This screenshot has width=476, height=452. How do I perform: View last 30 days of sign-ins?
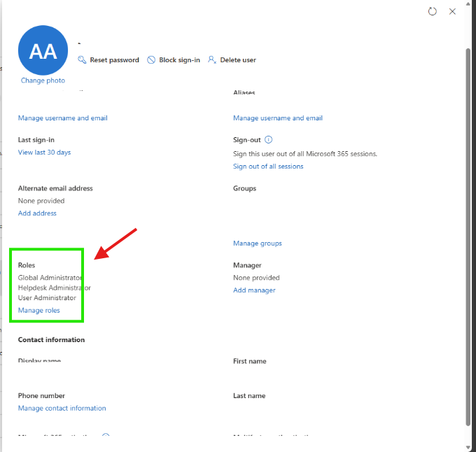pos(44,153)
